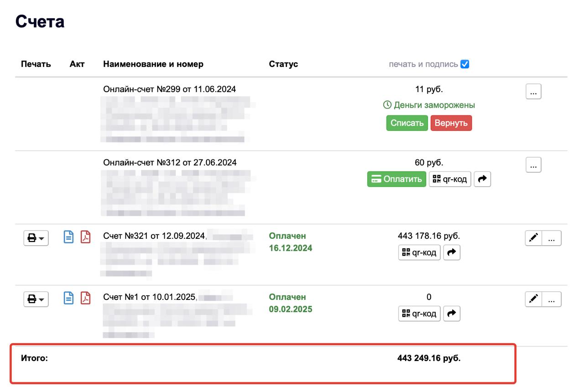Click the "60 руб." amount

point(429,163)
